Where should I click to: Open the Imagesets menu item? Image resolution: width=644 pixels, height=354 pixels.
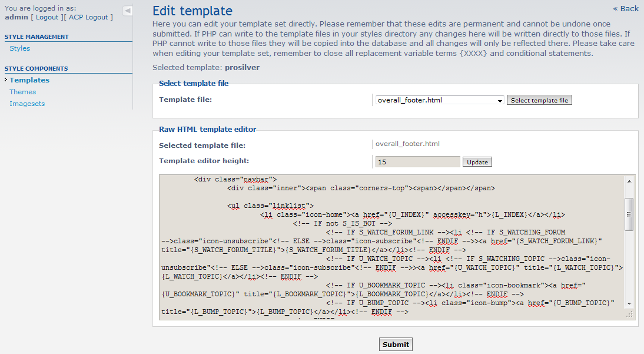pos(27,104)
